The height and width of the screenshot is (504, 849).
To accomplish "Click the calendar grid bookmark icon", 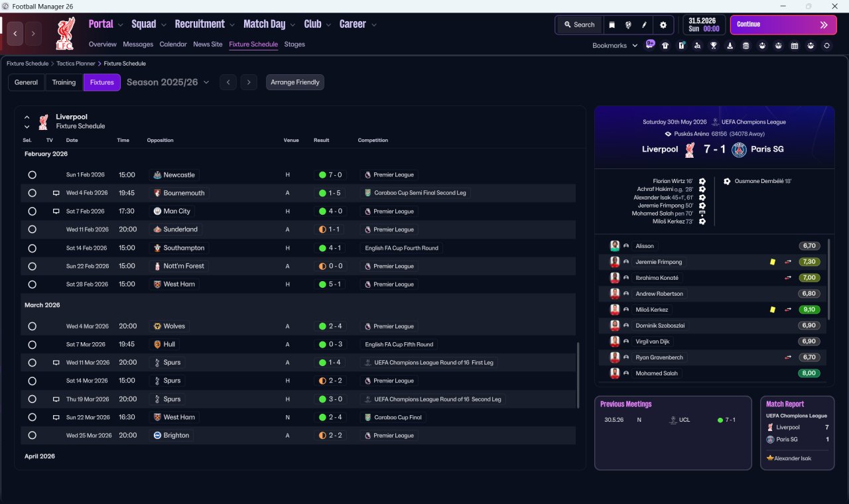I will [x=795, y=46].
